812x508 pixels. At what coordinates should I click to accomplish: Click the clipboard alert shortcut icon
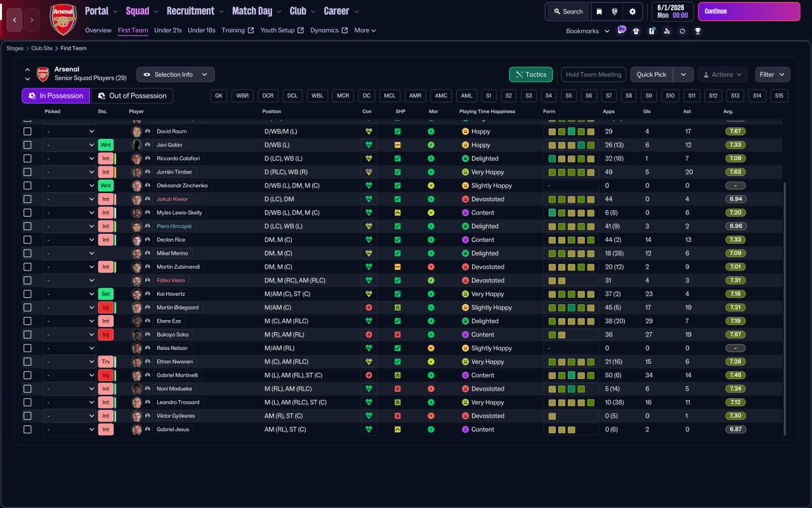point(652,31)
